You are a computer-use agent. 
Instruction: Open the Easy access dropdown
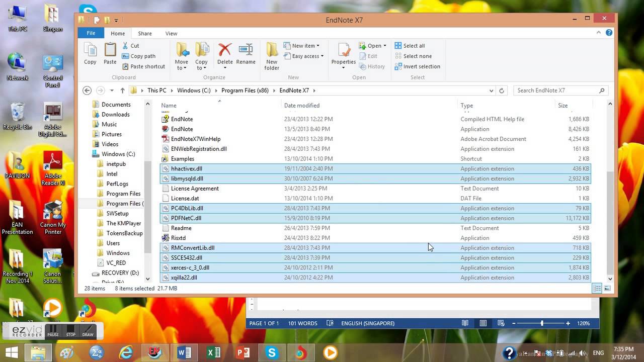303,56
